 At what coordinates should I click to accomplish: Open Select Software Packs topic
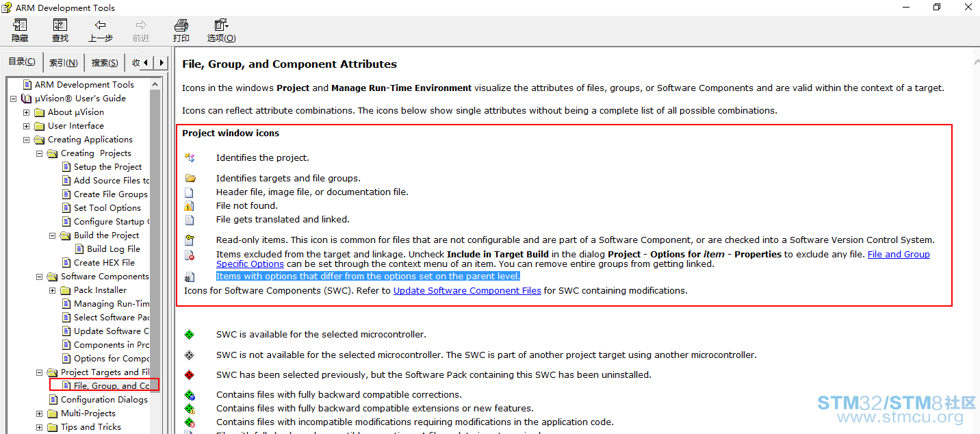111,318
